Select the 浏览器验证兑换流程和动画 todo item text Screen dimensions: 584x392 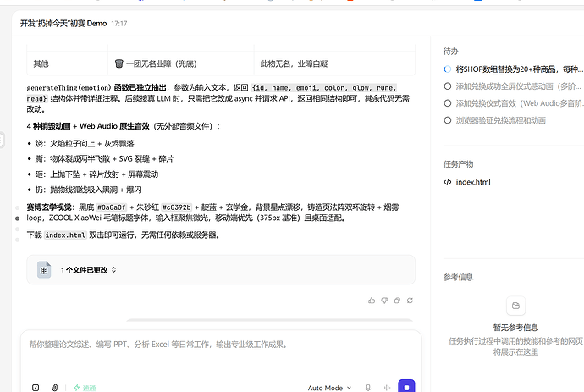pyautogui.click(x=500, y=120)
